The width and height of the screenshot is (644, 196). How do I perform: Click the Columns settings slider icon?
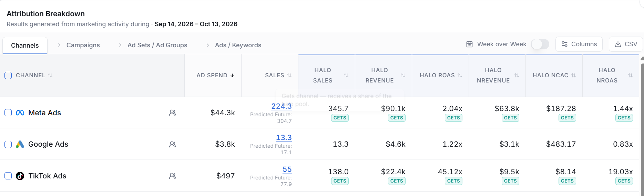[564, 44]
